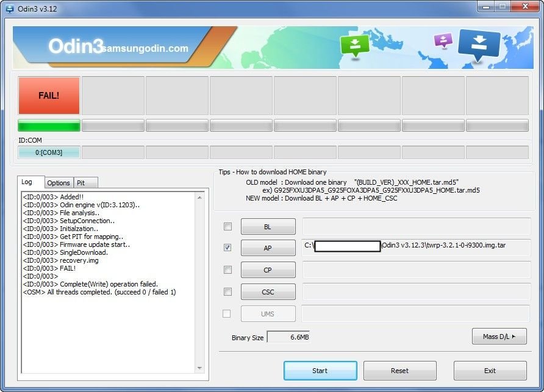Click the Binary Size 6.6MB field
Screen dimensions: 544x392
(x=288, y=337)
